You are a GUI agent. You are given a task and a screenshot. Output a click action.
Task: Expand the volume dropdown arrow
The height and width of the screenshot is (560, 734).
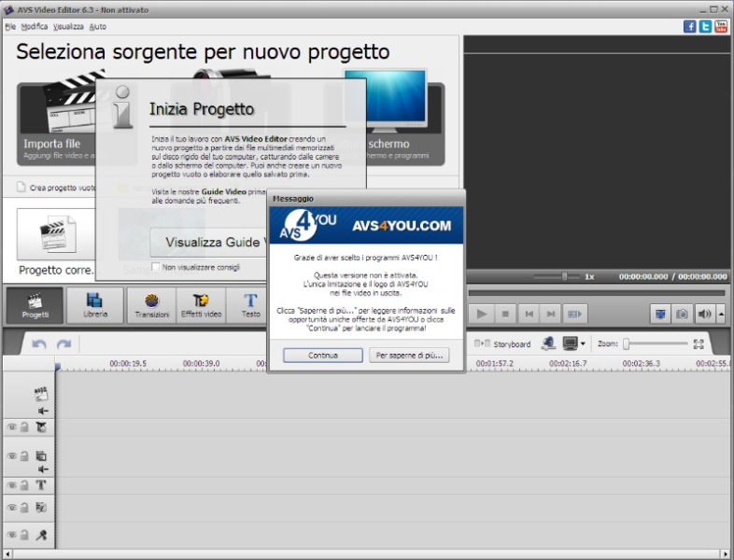coord(721,315)
